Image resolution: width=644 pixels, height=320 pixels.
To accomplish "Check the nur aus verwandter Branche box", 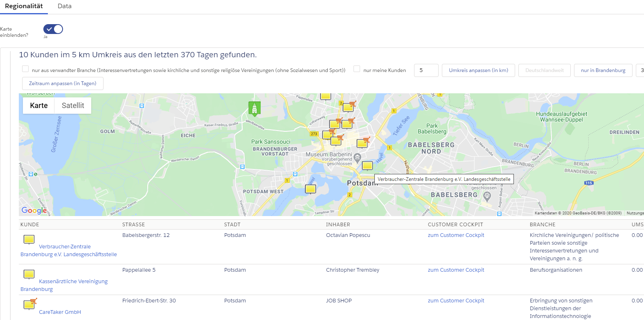I will [x=25, y=69].
